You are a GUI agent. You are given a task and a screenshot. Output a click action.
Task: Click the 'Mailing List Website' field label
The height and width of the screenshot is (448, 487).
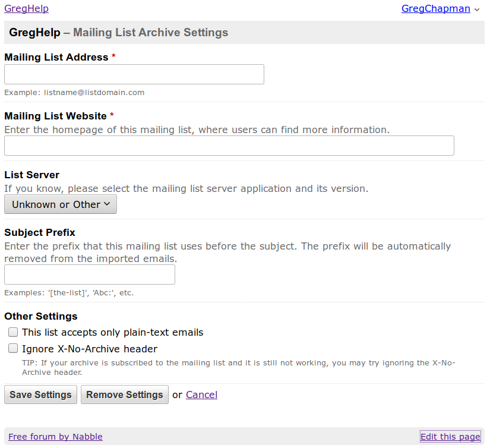(55, 116)
